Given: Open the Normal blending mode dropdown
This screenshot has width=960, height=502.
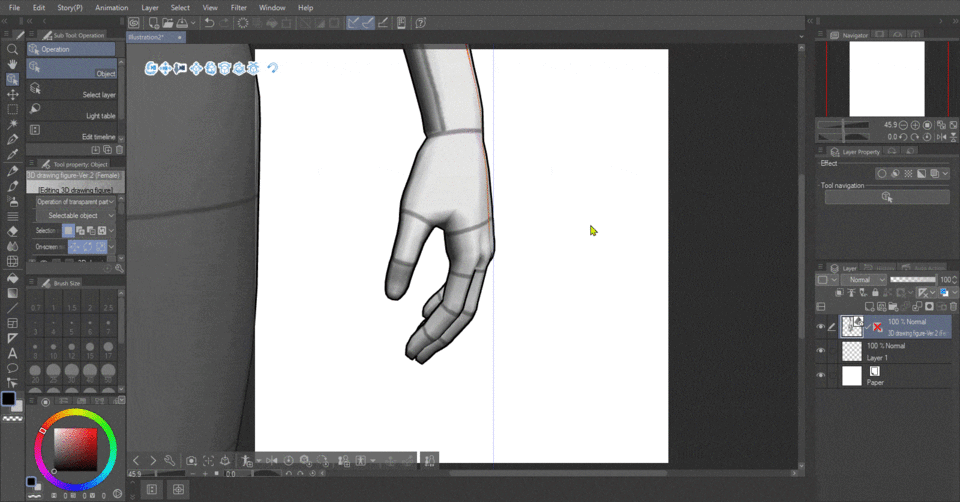Looking at the screenshot, I should pos(863,280).
